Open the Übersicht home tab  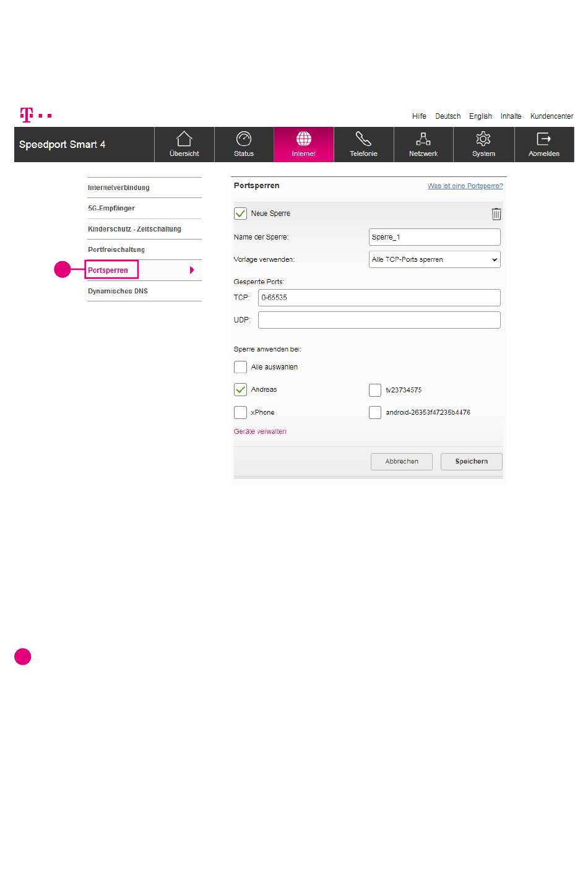coord(184,145)
